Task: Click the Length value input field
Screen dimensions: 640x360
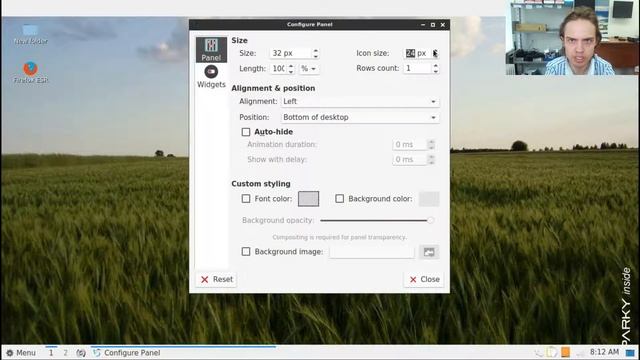Action: (279, 69)
